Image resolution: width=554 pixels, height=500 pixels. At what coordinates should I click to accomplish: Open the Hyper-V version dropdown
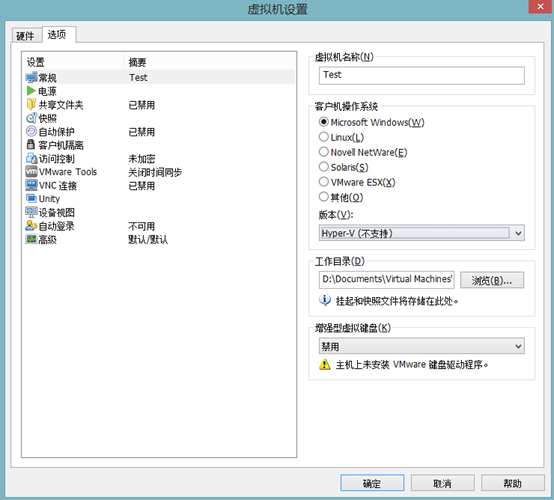[422, 233]
